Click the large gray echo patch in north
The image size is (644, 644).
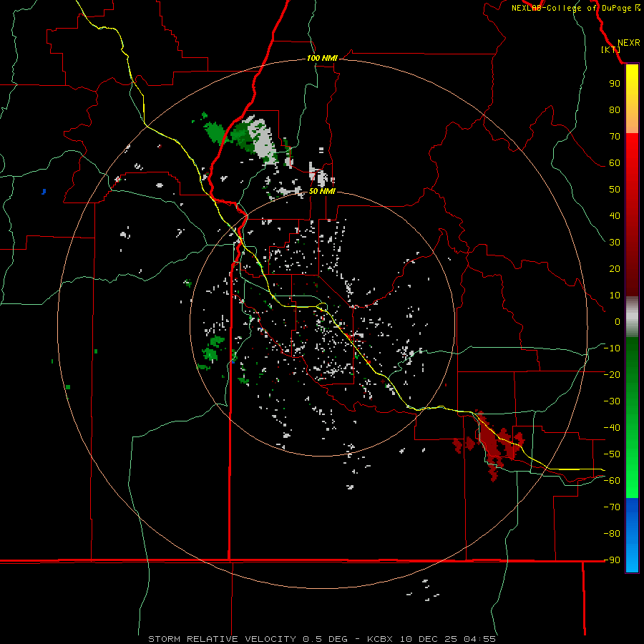(x=261, y=139)
